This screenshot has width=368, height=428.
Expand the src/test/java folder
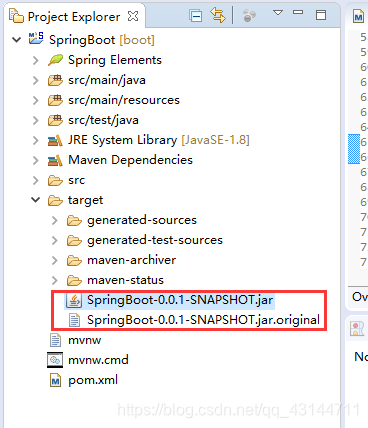(35, 120)
